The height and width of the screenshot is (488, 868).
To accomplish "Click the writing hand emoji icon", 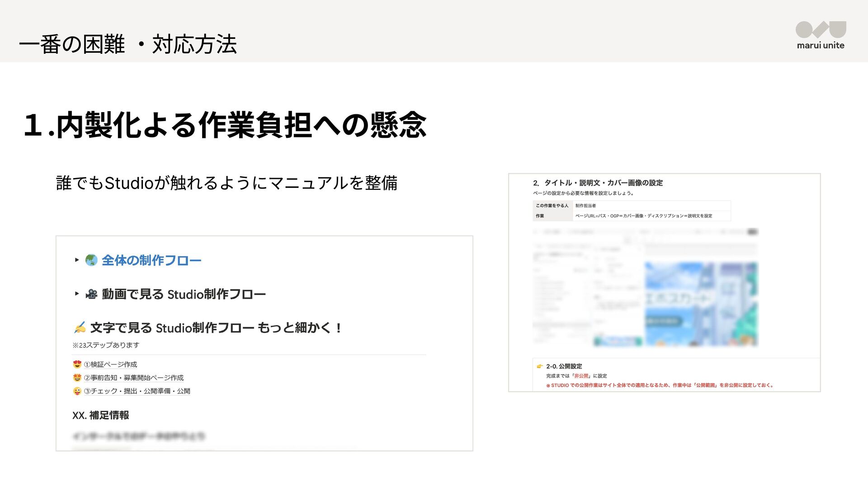I will point(80,327).
